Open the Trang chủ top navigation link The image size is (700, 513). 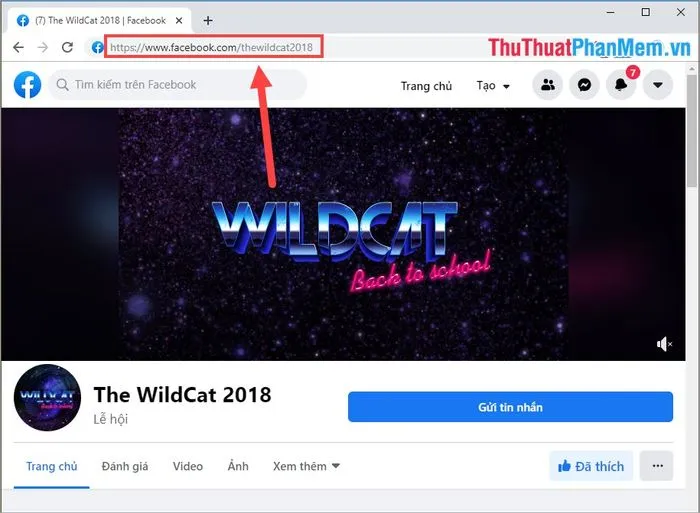pos(426,86)
